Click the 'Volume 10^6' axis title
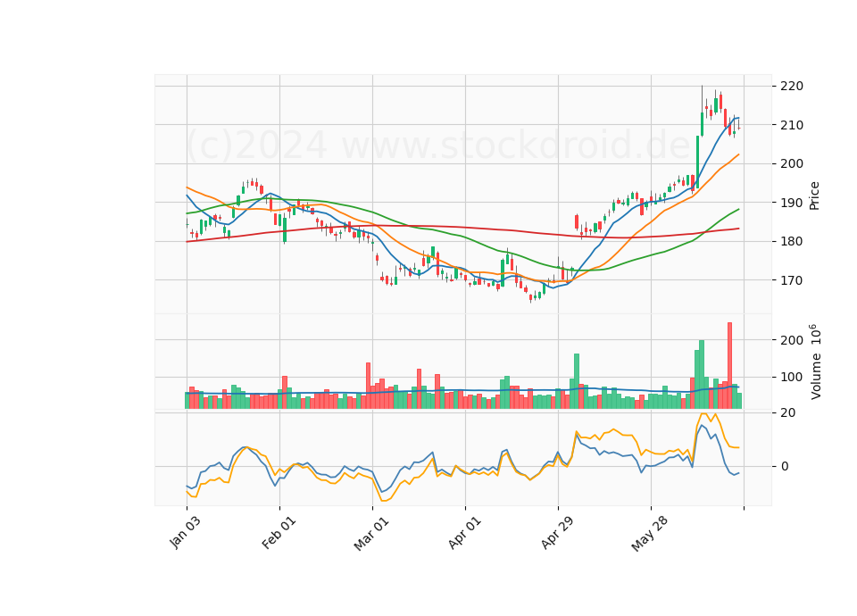 (x=814, y=362)
